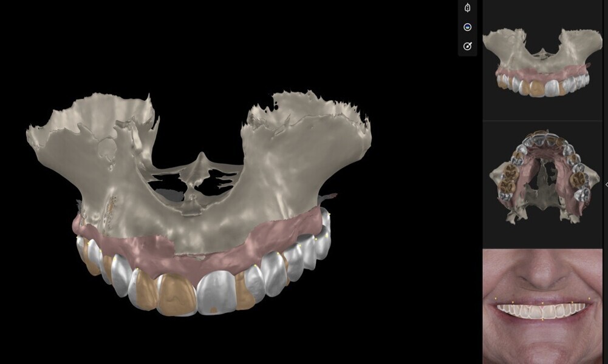Select the orientation target tool
Viewport: 608px width, 364px height.
click(467, 44)
